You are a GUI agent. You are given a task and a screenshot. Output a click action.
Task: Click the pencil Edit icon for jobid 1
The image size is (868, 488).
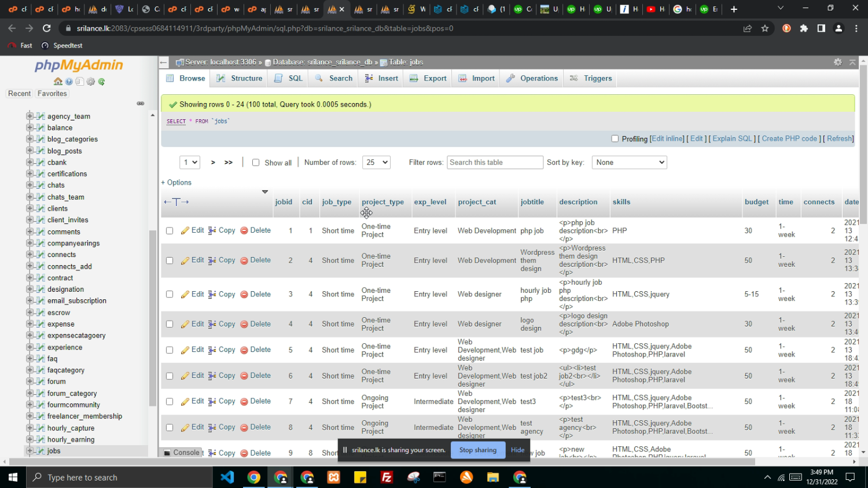pyautogui.click(x=185, y=230)
